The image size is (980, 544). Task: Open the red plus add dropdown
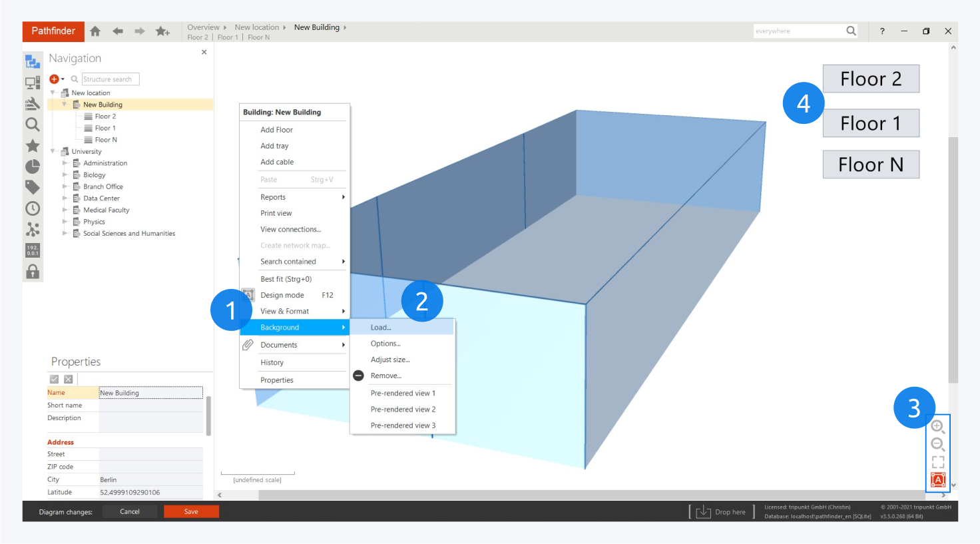pos(57,79)
